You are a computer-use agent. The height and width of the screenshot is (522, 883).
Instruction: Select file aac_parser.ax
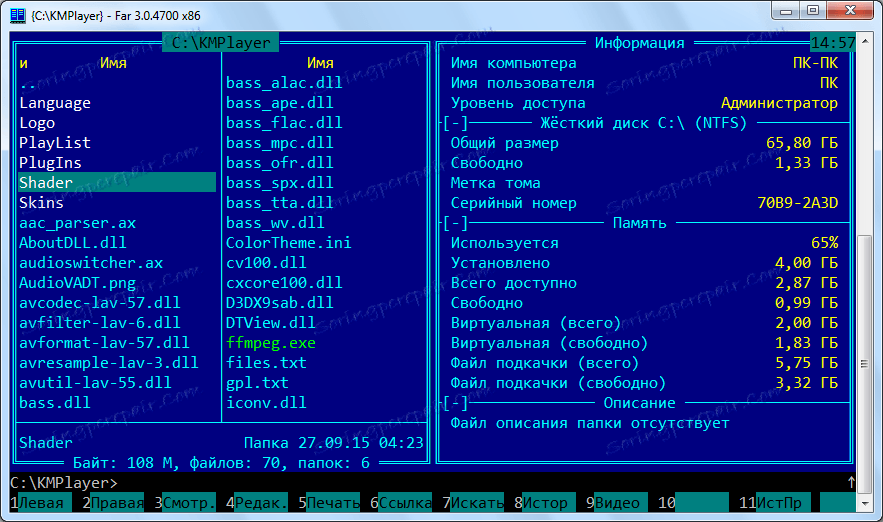pyautogui.click(x=78, y=223)
